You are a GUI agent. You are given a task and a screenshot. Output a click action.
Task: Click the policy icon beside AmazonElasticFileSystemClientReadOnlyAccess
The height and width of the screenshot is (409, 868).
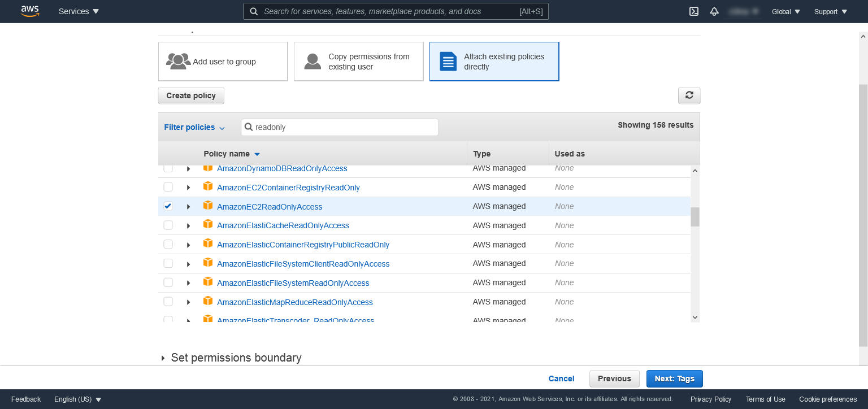[x=208, y=263]
